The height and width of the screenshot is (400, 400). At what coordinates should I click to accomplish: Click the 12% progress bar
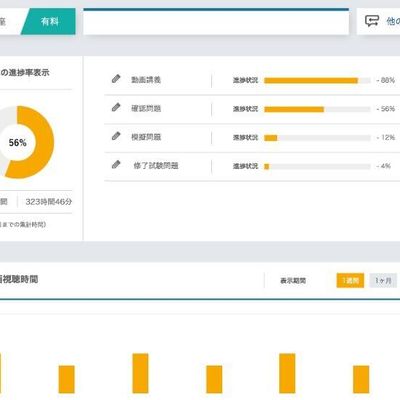point(317,138)
